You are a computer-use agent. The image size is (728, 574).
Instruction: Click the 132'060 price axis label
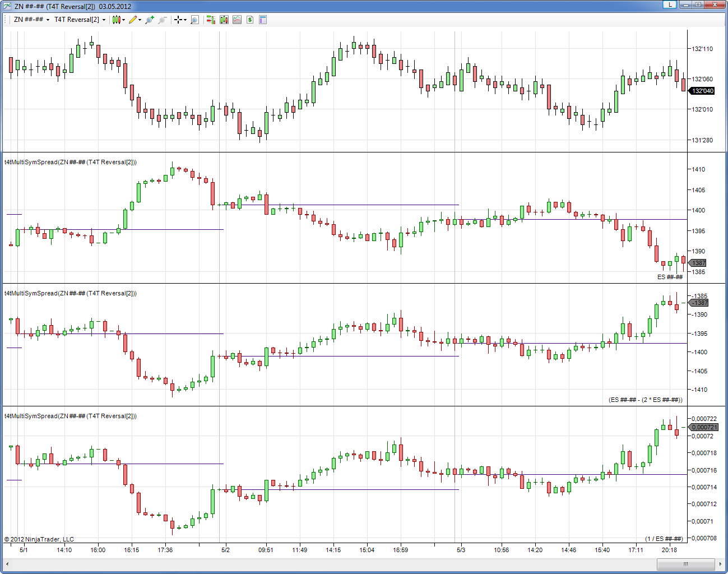702,79
